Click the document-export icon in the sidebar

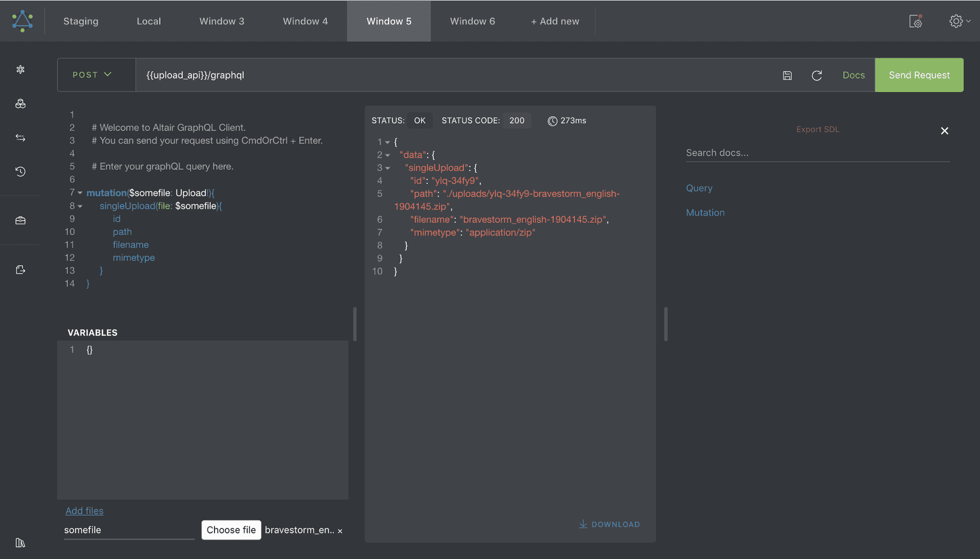tap(21, 269)
